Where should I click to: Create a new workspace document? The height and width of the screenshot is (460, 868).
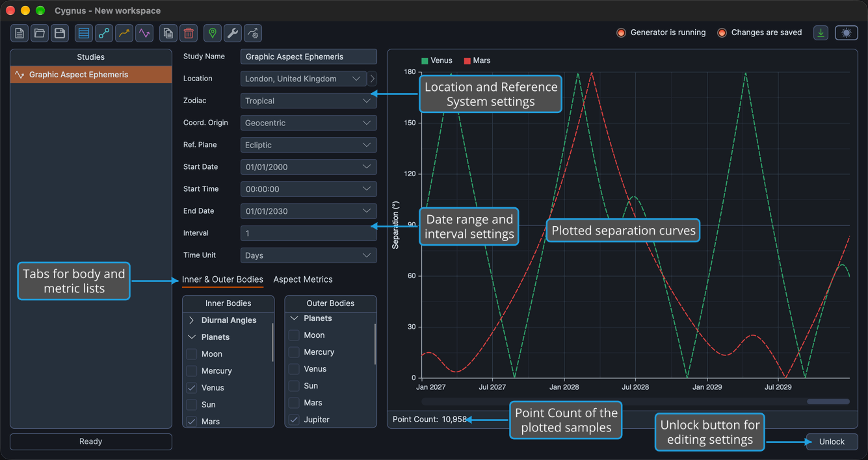click(x=20, y=33)
